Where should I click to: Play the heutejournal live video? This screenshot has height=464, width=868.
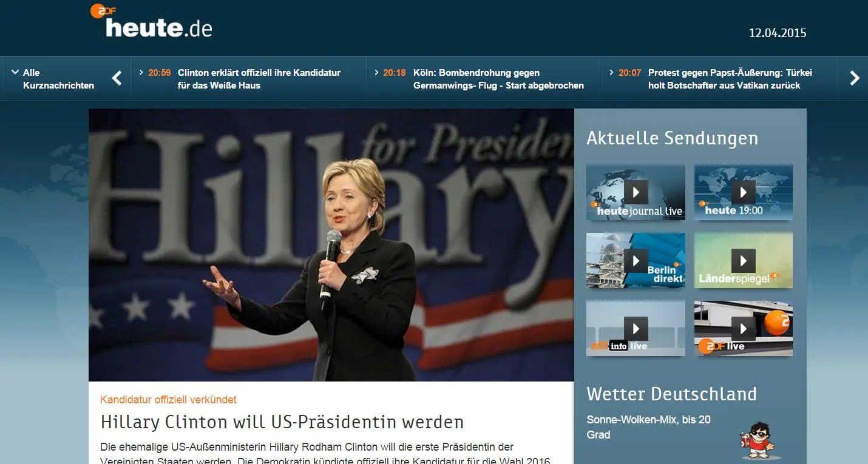[636, 191]
